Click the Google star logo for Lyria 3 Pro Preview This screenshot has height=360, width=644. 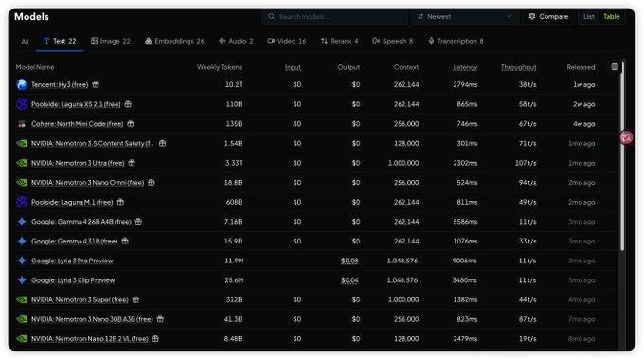click(x=22, y=261)
